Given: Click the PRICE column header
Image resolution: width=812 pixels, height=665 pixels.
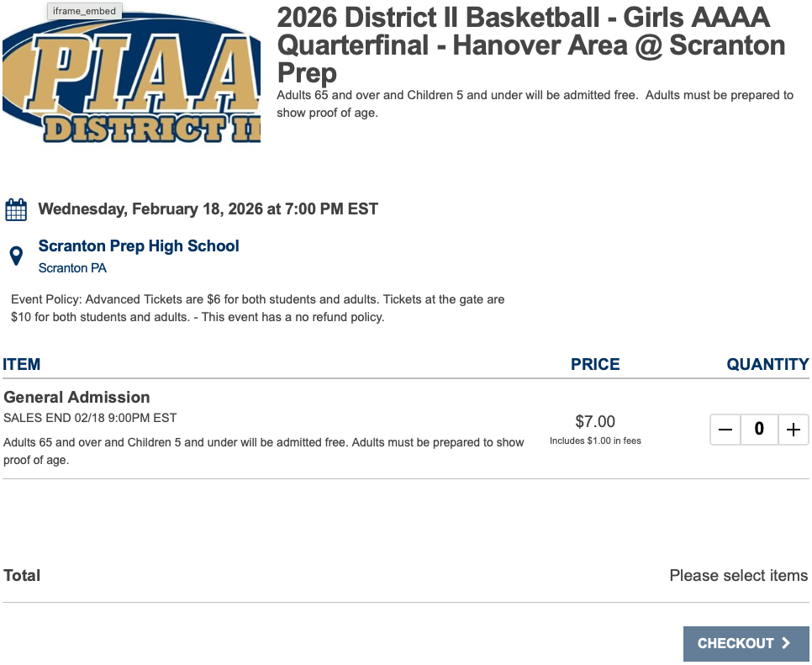Looking at the screenshot, I should click(x=595, y=364).
